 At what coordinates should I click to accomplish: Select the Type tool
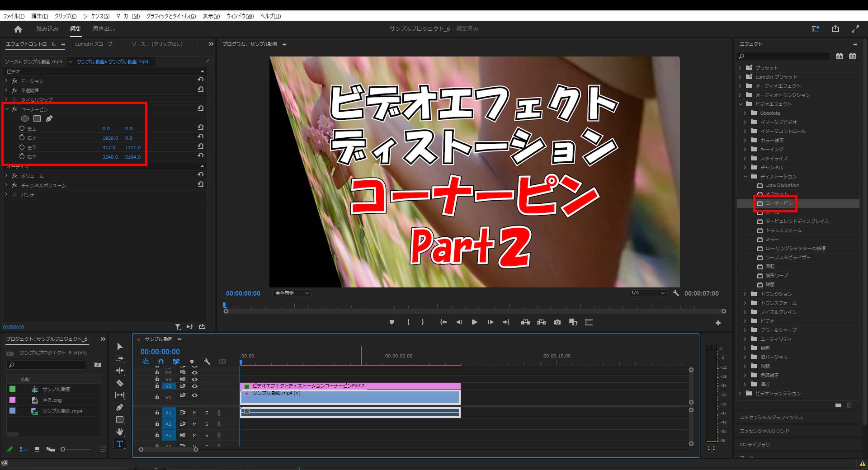[120, 444]
